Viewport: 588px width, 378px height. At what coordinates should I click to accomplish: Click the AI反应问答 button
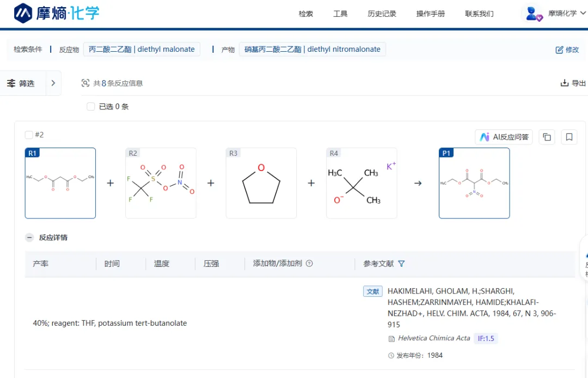[x=504, y=137]
